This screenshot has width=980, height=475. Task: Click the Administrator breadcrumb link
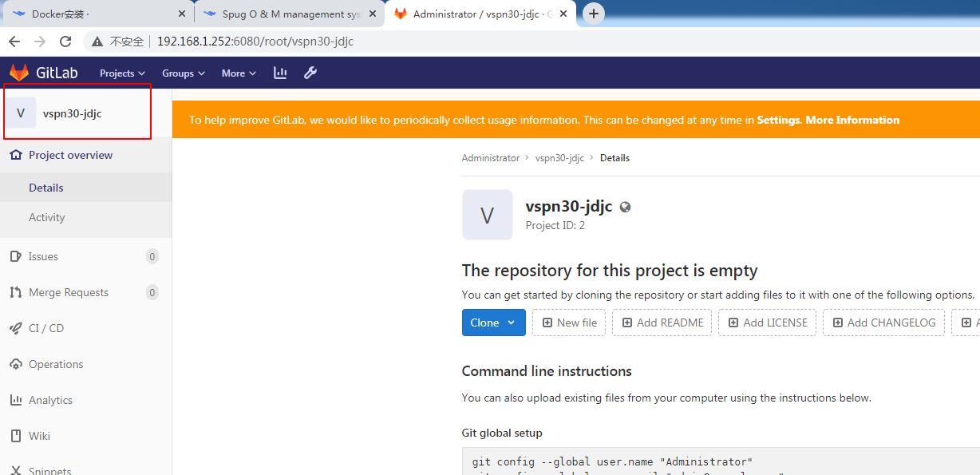coord(490,157)
